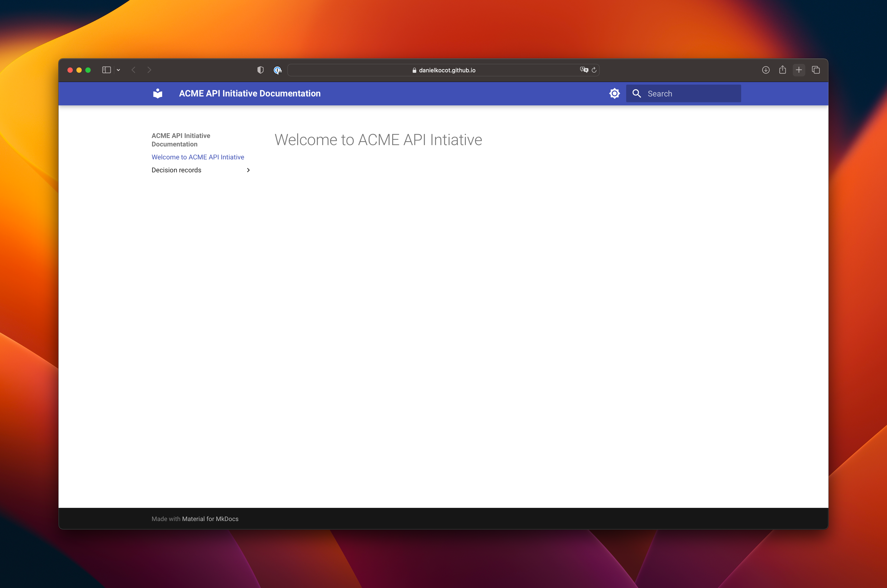The height and width of the screenshot is (588, 887).
Task: Focus the Search input field
Action: click(x=683, y=93)
